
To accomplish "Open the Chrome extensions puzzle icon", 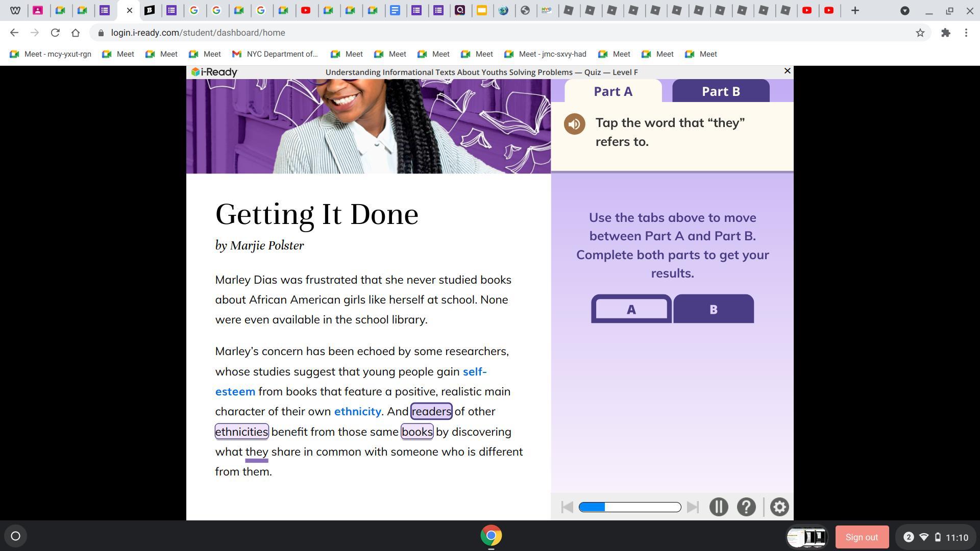I will coord(945,33).
